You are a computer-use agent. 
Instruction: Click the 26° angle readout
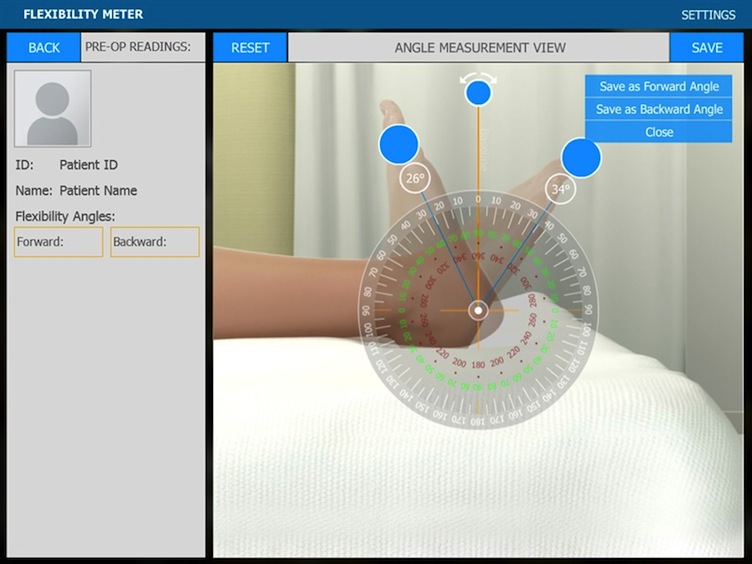pos(415,178)
